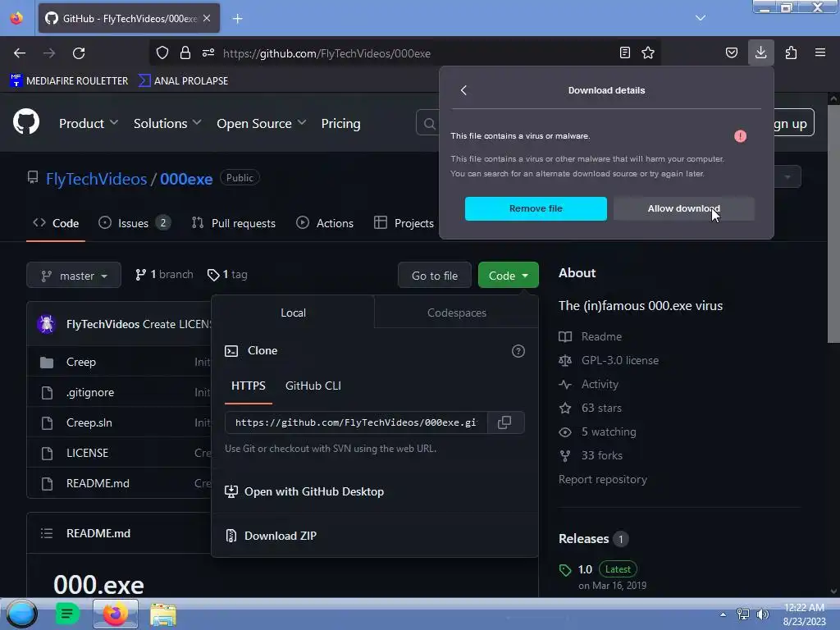View the 63 stars link
This screenshot has height=630, width=840.
pyautogui.click(x=591, y=409)
